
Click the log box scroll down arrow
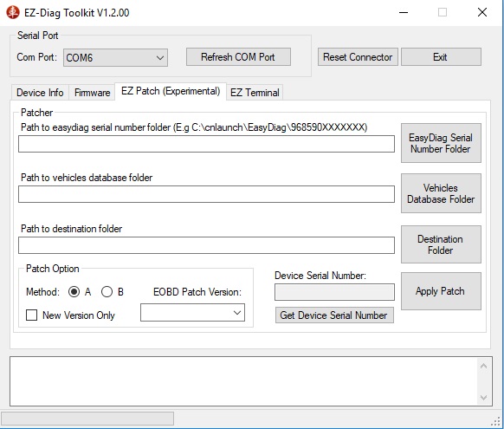coord(483,398)
